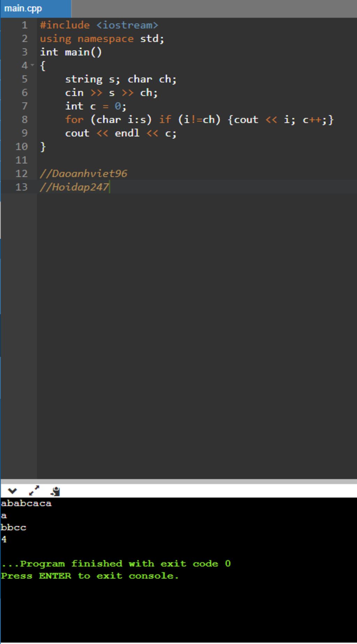Click 'Press ENTER to exit console.' text
The height and width of the screenshot is (644, 357).
click(90, 576)
